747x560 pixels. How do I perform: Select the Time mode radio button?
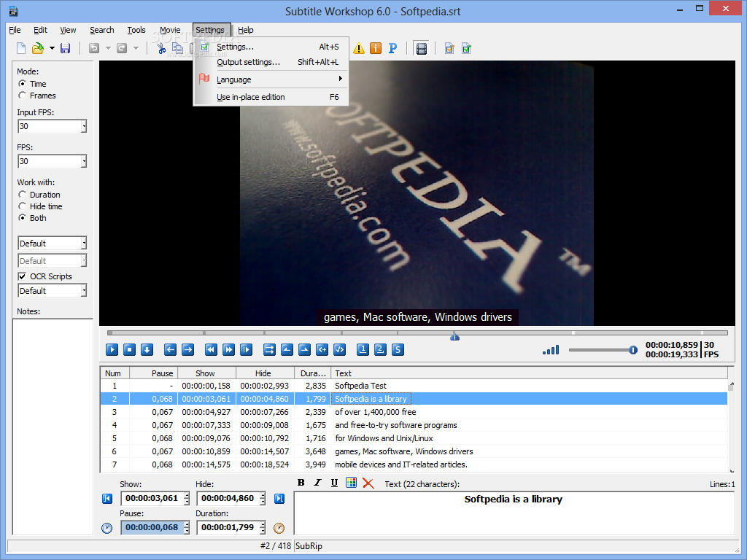coord(22,83)
